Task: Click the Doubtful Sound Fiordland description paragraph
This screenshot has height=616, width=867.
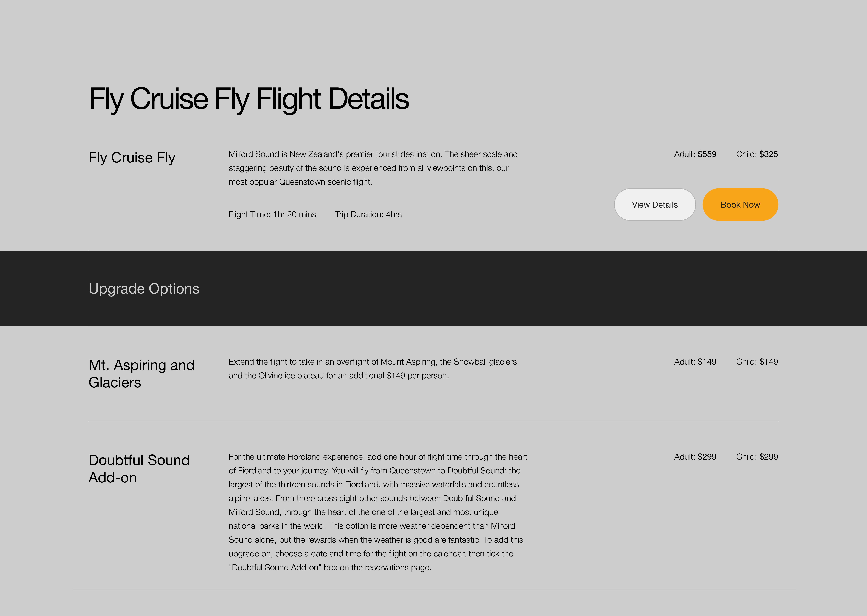Action: pos(378,512)
